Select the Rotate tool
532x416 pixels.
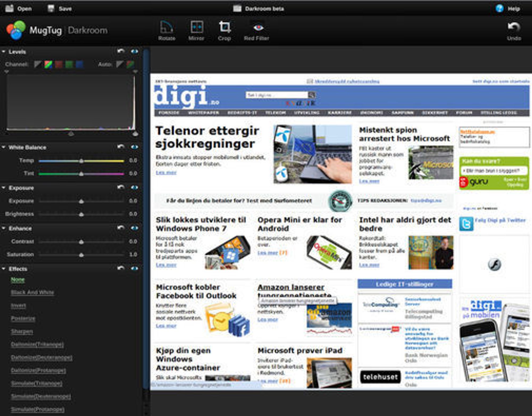[x=167, y=31]
